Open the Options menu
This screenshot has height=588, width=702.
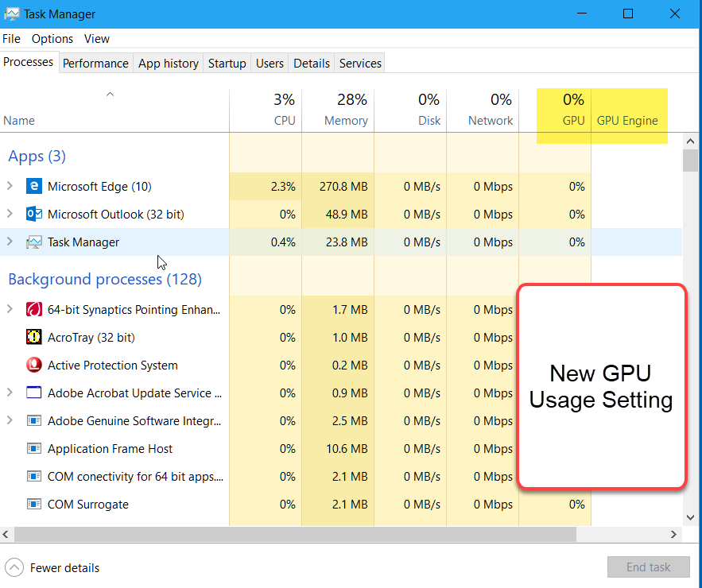pyautogui.click(x=52, y=39)
